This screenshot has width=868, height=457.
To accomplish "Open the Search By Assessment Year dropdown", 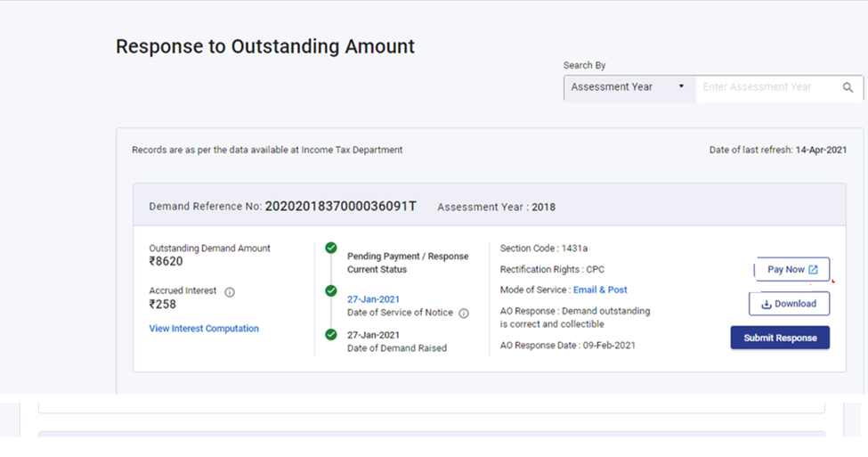I will pos(629,87).
